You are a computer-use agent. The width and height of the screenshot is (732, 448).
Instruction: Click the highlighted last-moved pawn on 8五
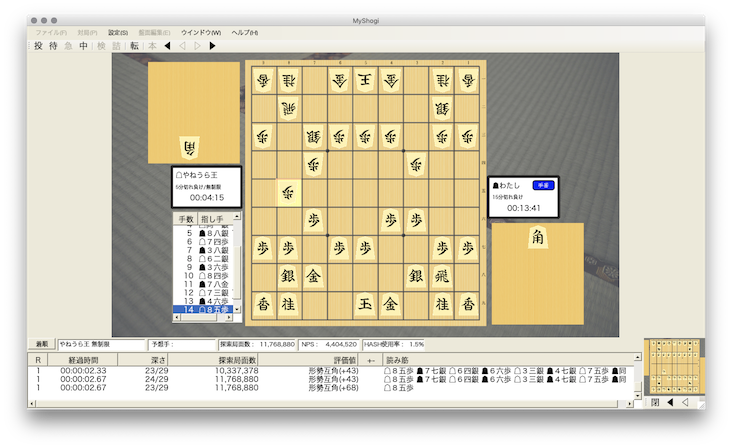click(289, 192)
